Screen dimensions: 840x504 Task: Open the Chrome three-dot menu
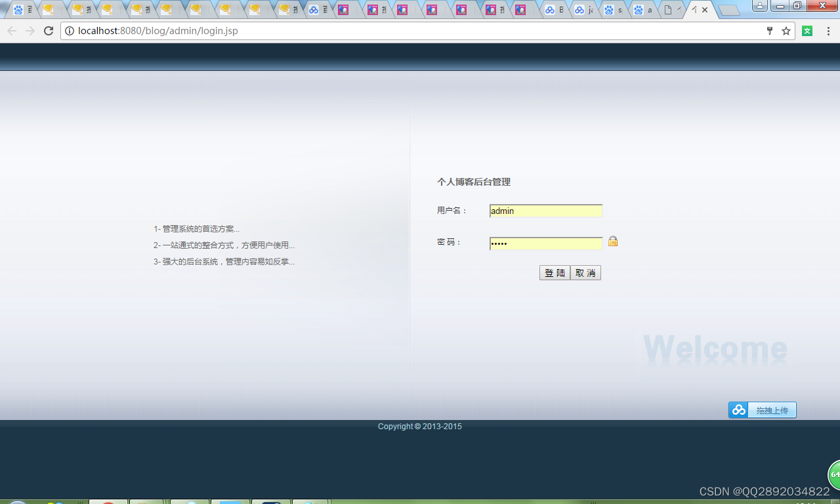coord(828,30)
